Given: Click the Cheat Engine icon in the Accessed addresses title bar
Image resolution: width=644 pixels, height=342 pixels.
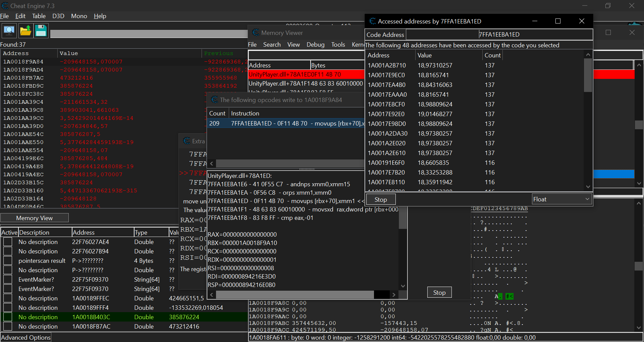Looking at the screenshot, I should tap(372, 21).
